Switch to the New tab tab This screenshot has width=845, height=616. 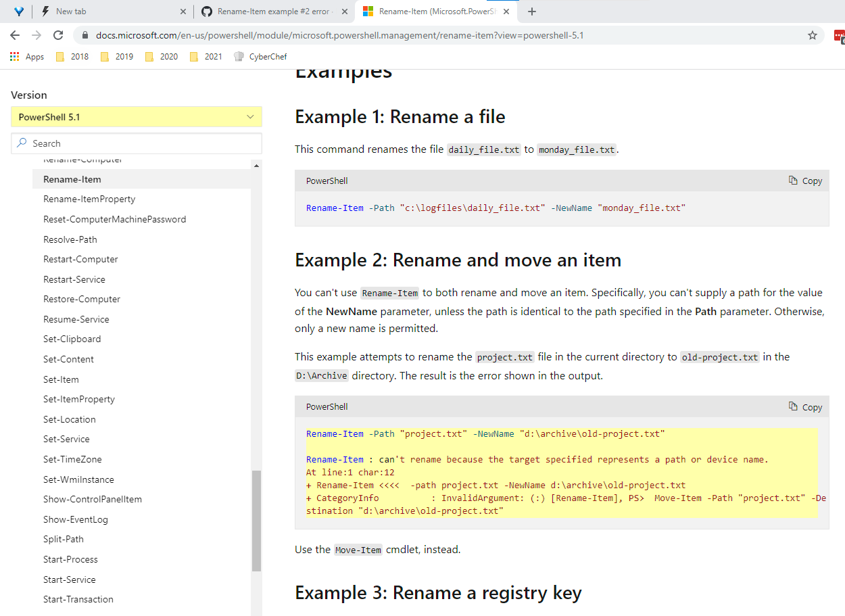112,11
